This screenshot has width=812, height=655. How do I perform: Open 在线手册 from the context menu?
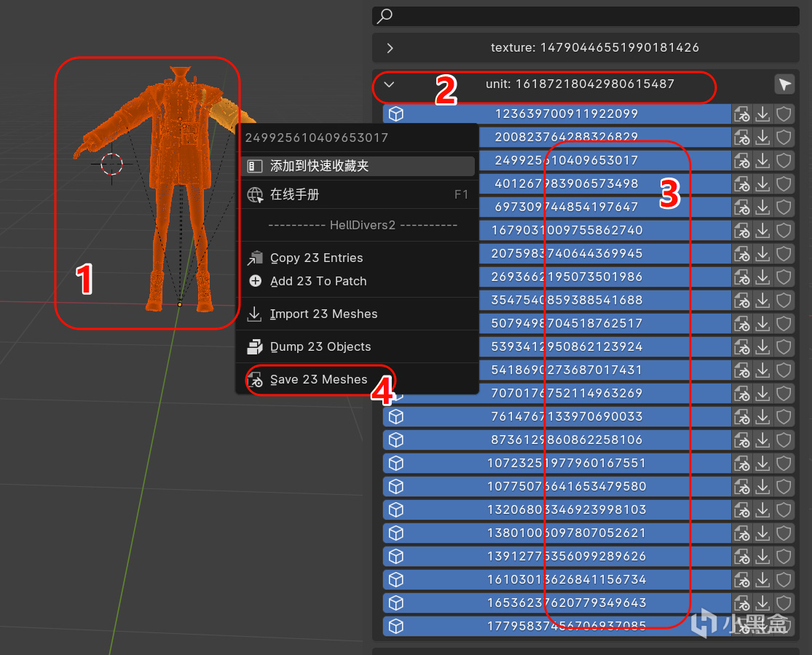(358, 194)
